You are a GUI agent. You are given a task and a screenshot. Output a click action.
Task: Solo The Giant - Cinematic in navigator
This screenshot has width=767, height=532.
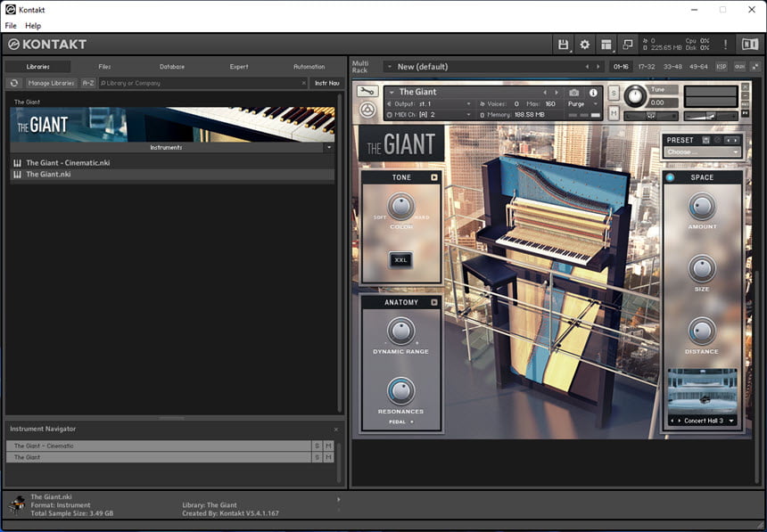tap(317, 446)
